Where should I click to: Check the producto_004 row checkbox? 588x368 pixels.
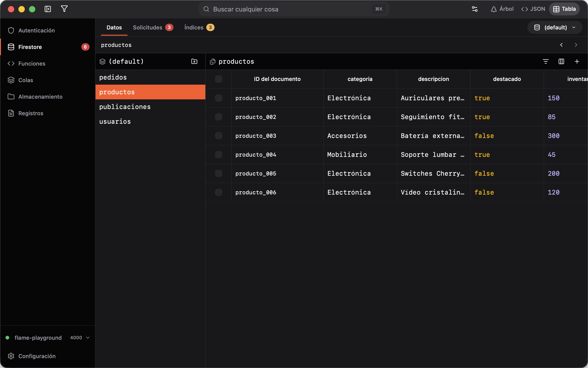coord(219,155)
